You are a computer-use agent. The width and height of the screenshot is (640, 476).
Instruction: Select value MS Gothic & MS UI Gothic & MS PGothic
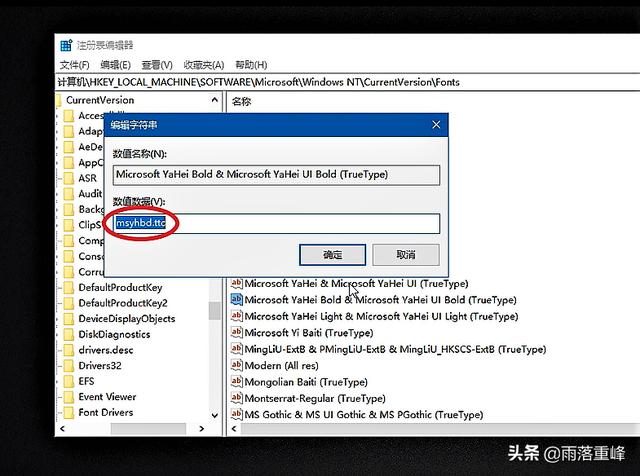click(364, 415)
